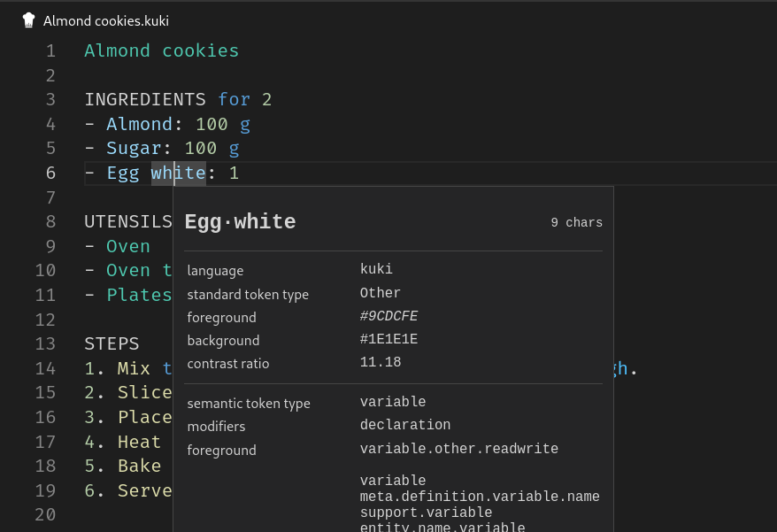Select the Almond cookies.kuki tab
The height and width of the screenshot is (532, 777).
tap(105, 20)
